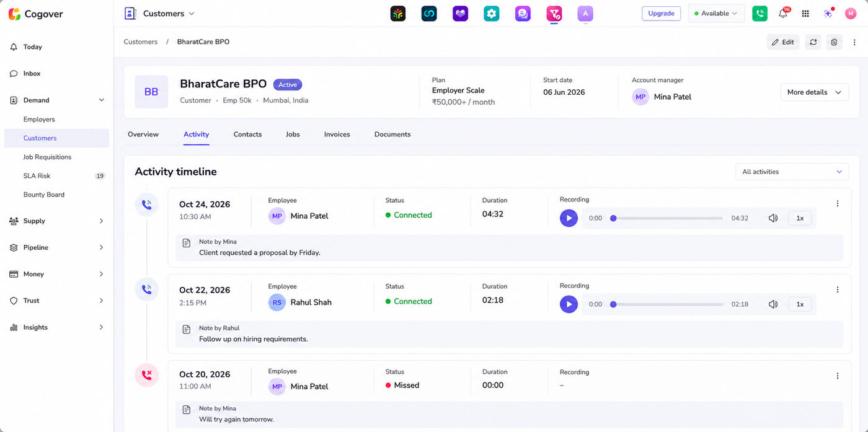Open the Customers module dropdown
Image resolution: width=868 pixels, height=432 pixels.
coord(159,14)
